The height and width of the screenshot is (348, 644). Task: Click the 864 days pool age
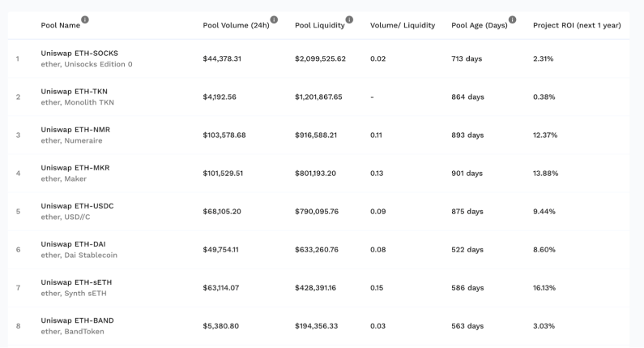click(x=467, y=97)
